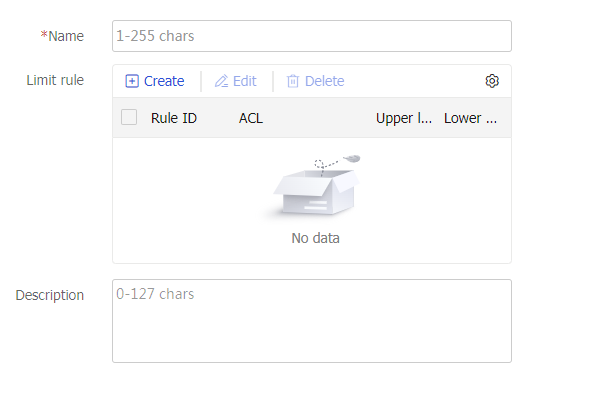Viewport: 601px width, 402px height.
Task: Click the Limit rule label
Action: click(55, 80)
